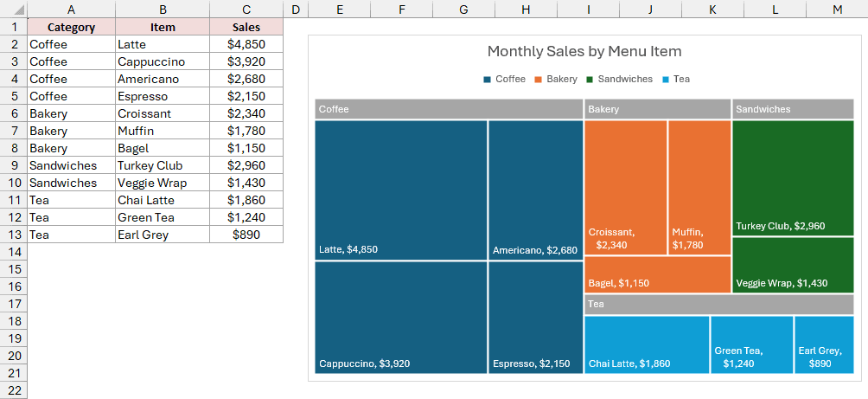
Task: Click the gray Sandwiches category banner in chart
Action: (793, 109)
